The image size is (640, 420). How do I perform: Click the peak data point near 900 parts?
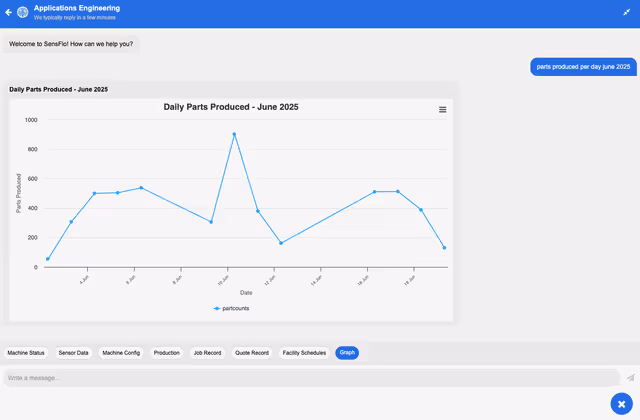coord(234,134)
